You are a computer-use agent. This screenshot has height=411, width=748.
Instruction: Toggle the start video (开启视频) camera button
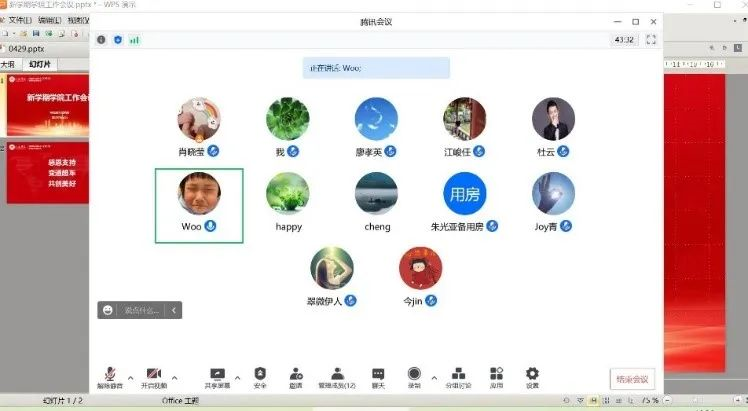click(x=154, y=376)
